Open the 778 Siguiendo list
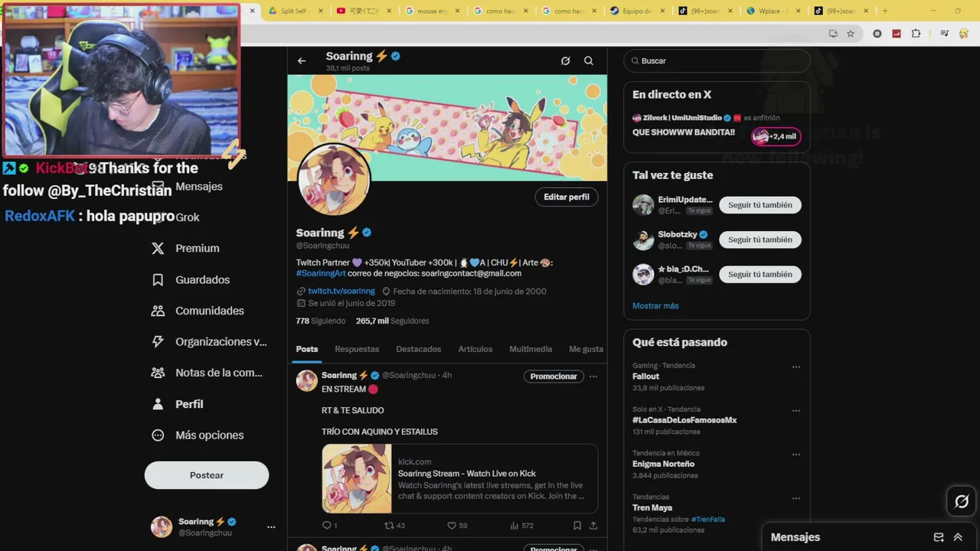 click(321, 321)
